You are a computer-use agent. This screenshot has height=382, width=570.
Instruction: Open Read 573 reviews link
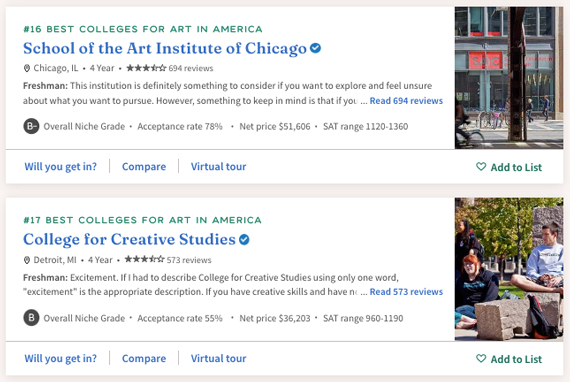click(x=406, y=292)
